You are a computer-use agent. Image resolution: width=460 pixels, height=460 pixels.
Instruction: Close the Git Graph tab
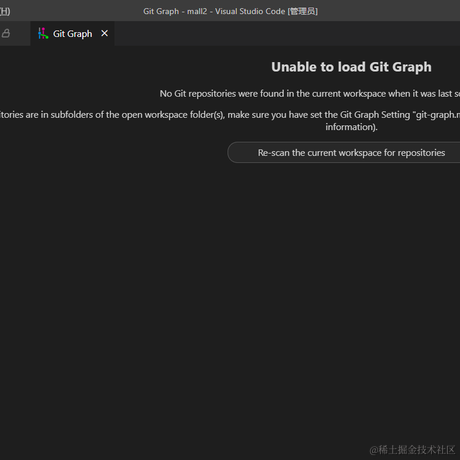pos(104,33)
